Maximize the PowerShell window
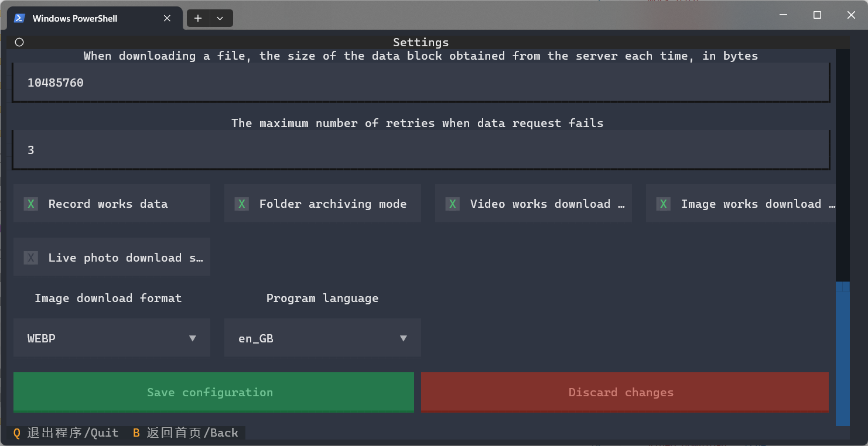This screenshot has width=868, height=446. (817, 15)
